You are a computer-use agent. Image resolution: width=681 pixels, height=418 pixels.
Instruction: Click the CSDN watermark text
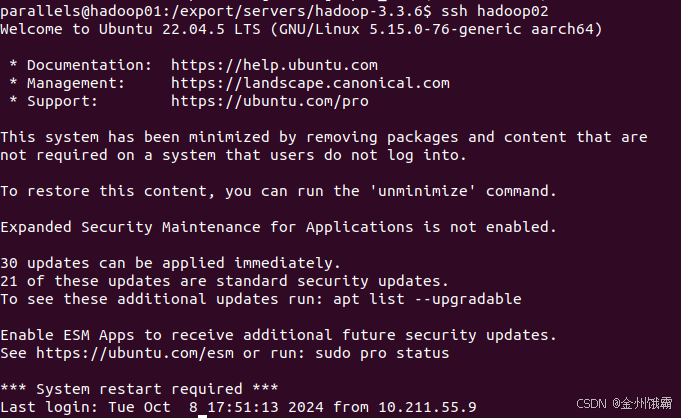[x=624, y=404]
